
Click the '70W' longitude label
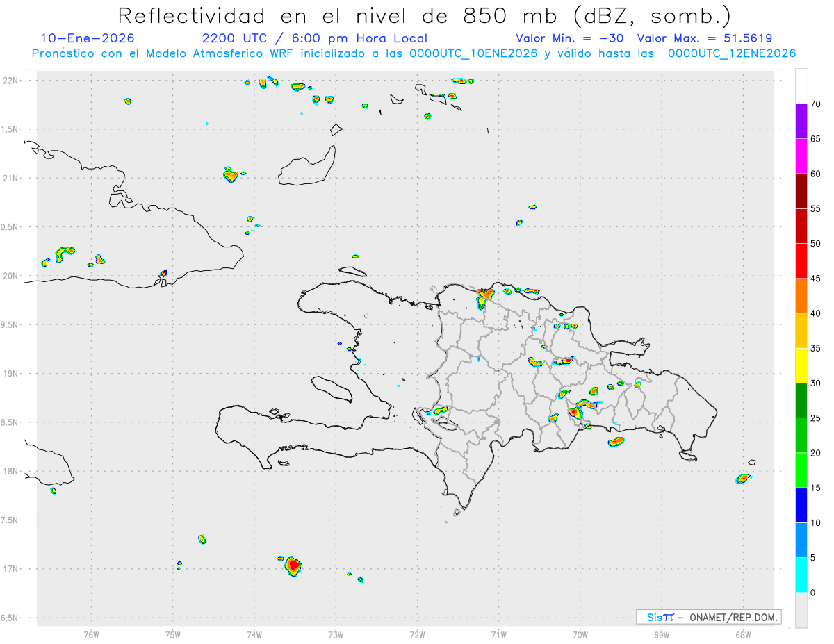coord(580,634)
